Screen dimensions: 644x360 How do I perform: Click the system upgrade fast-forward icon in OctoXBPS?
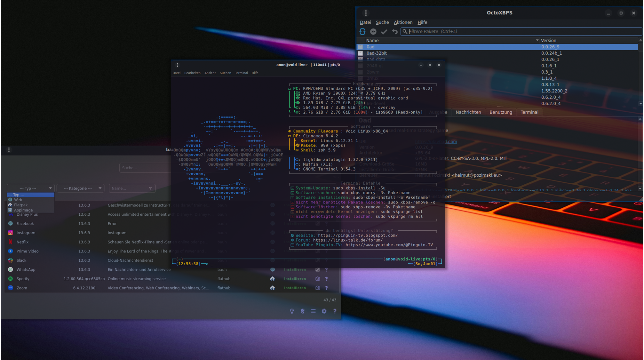[x=373, y=31]
